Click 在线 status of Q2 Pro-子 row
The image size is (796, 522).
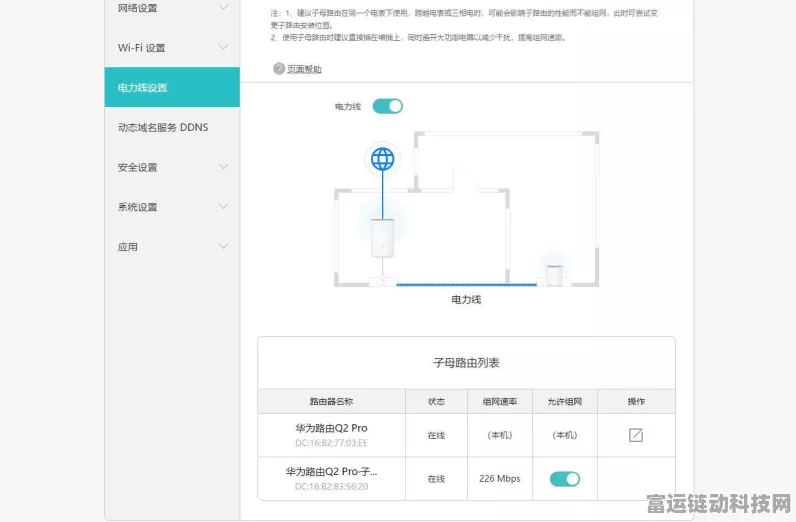tap(436, 479)
